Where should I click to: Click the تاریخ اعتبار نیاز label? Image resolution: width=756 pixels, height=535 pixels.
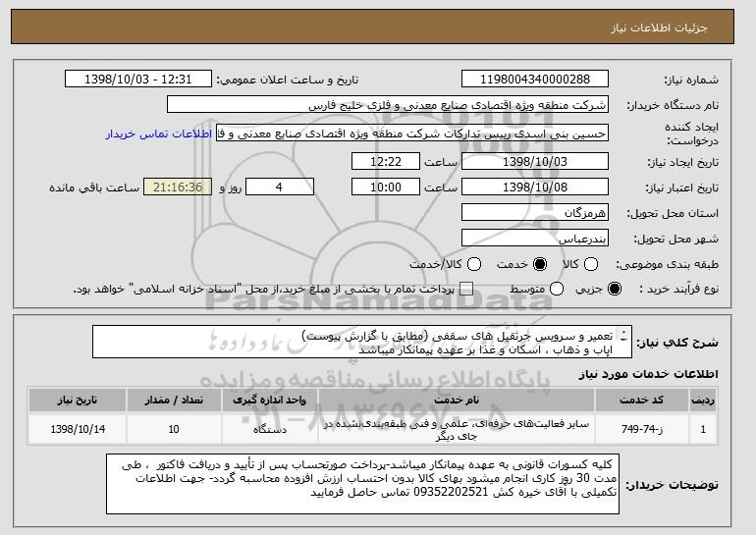[681, 187]
